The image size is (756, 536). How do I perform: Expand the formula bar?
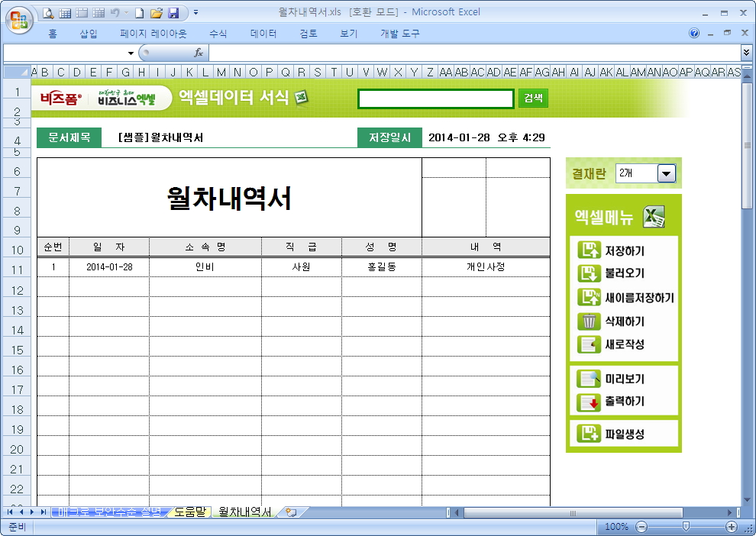(x=746, y=52)
